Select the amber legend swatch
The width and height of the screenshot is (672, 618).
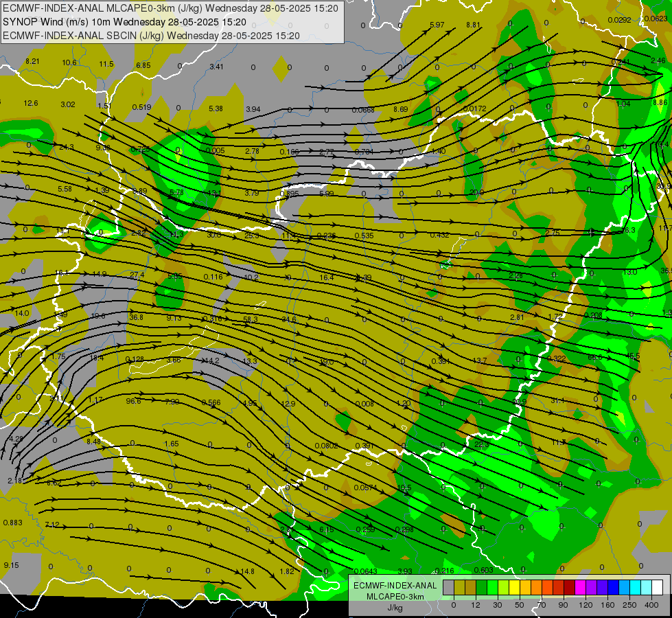[x=525, y=587]
